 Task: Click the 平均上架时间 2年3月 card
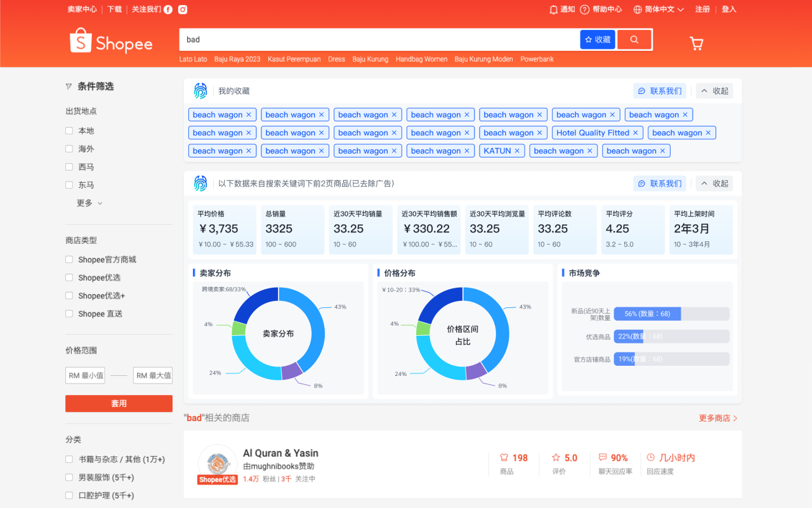701,230
